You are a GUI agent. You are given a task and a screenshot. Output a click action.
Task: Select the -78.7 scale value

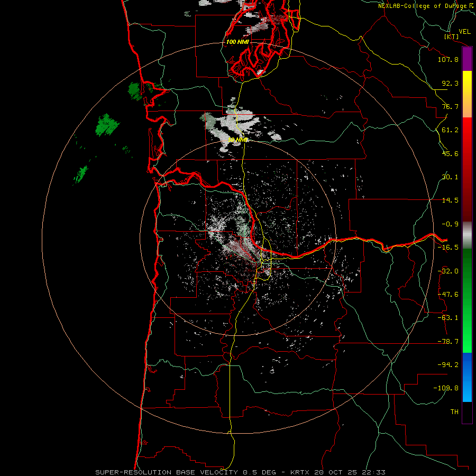[x=448, y=342]
